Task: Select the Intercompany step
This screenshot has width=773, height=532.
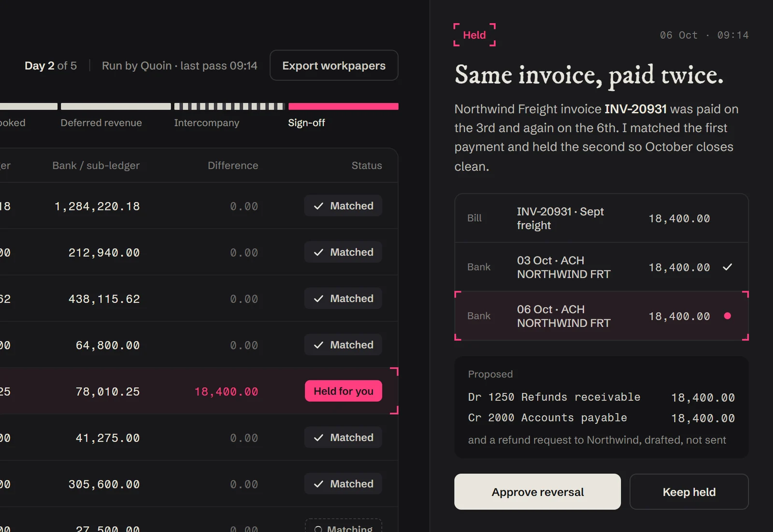Action: 207,123
